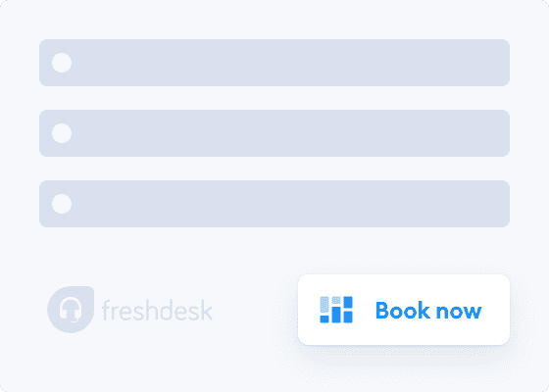Click the freshdesk wordmark text

coord(157,310)
